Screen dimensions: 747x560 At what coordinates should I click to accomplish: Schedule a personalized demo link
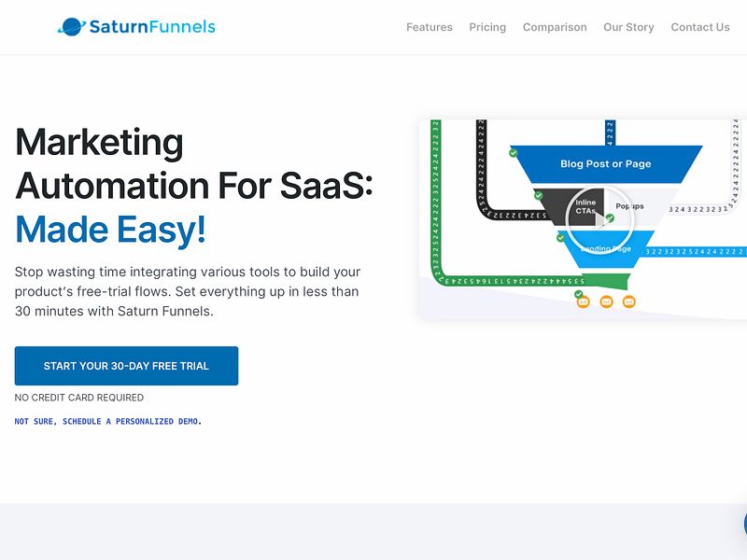[x=108, y=422]
